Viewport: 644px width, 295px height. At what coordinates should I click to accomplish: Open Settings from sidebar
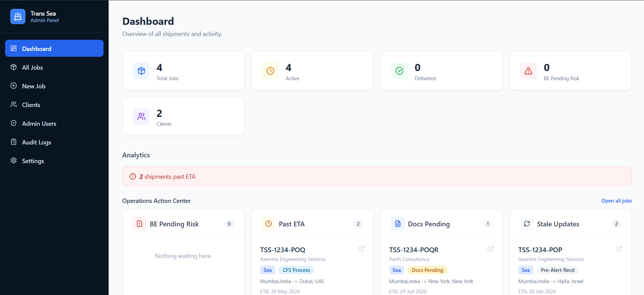point(54,161)
